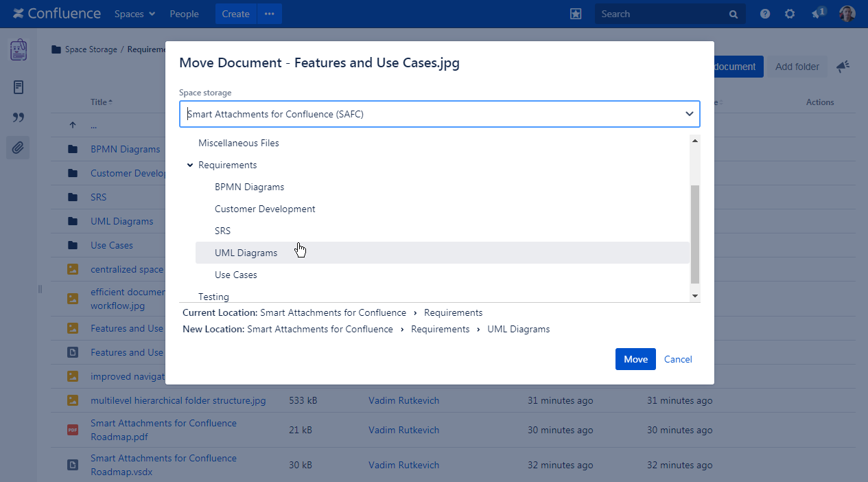Open the Blog quote icon in sidebar
This screenshot has height=482, width=868.
tap(19, 117)
